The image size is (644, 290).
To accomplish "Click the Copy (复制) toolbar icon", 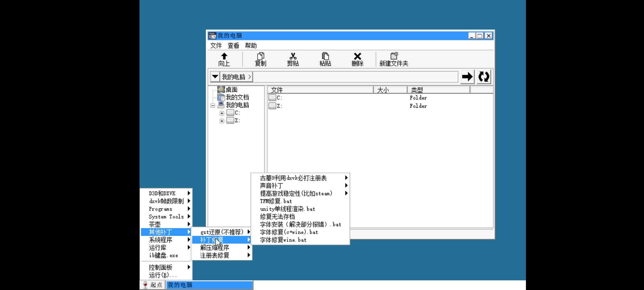I will coord(261,56).
